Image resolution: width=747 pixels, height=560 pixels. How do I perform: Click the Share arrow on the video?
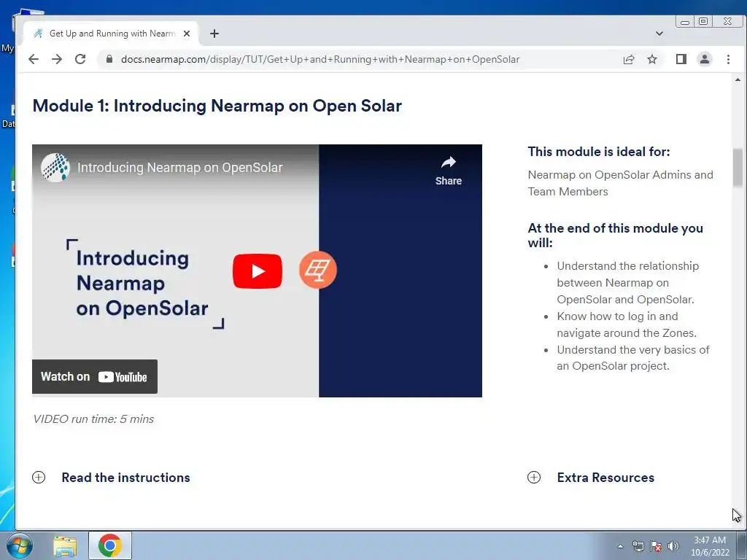pyautogui.click(x=449, y=171)
